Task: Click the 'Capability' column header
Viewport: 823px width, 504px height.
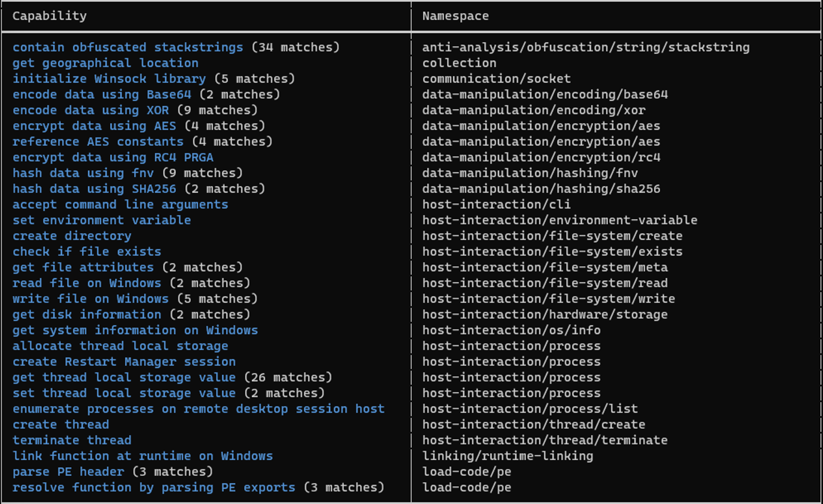Action: [49, 16]
